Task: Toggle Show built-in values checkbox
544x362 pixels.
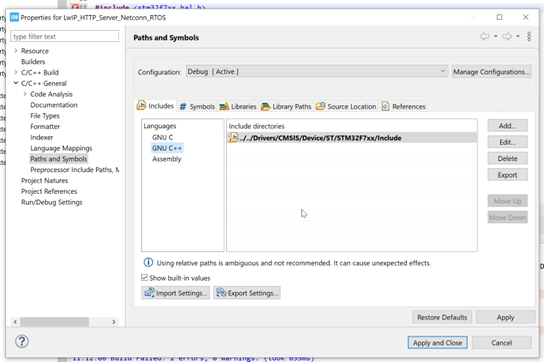Action: [144, 278]
